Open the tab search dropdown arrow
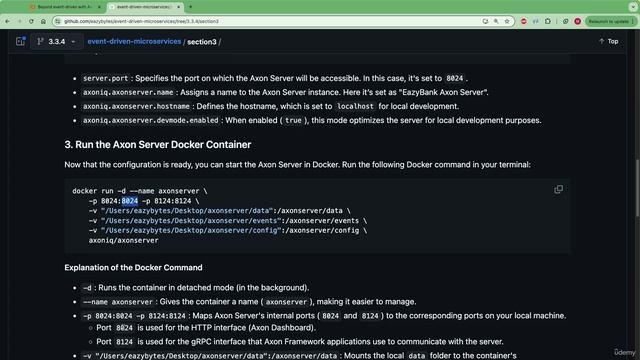640x360 pixels. pyautogui.click(x=633, y=7)
